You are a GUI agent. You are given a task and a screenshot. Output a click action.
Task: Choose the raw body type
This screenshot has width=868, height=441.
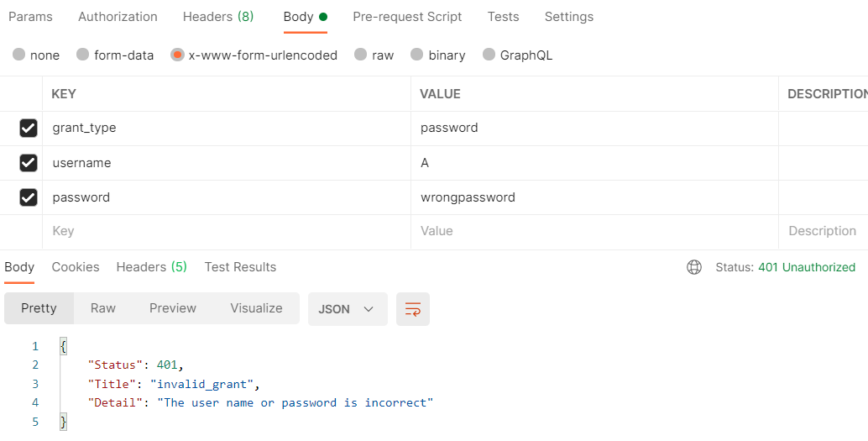pos(361,55)
